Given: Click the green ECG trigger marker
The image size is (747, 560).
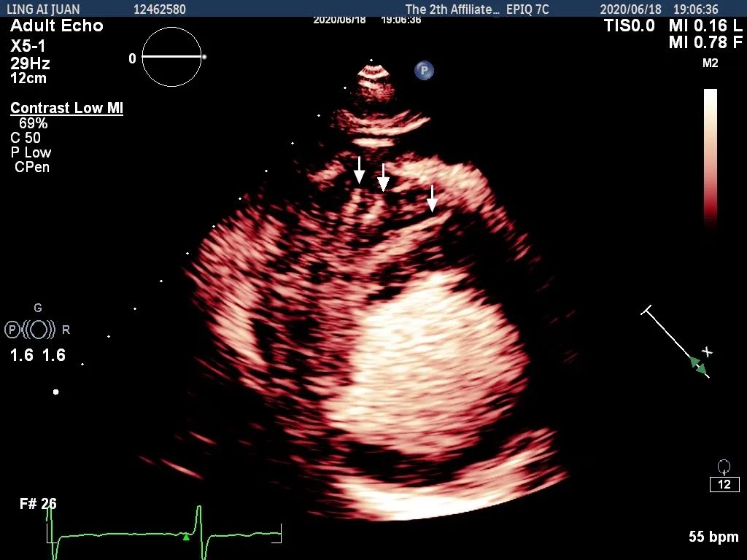Looking at the screenshot, I should [x=186, y=537].
